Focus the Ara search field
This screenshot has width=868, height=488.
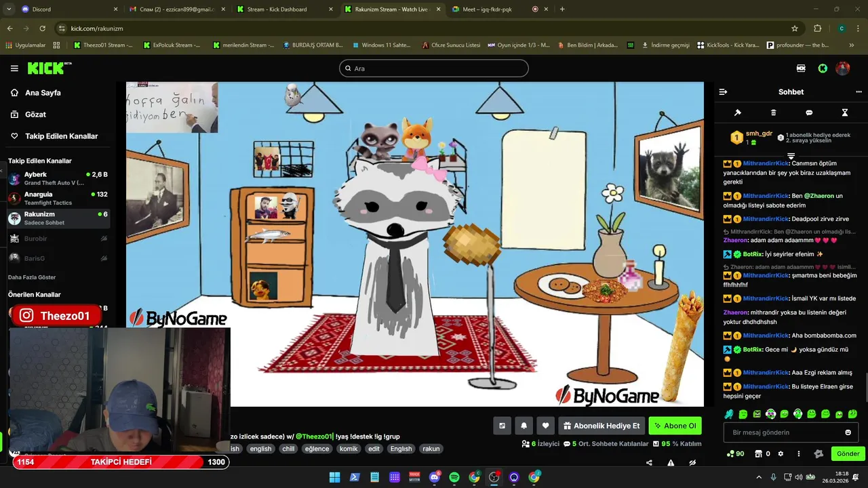coord(434,68)
